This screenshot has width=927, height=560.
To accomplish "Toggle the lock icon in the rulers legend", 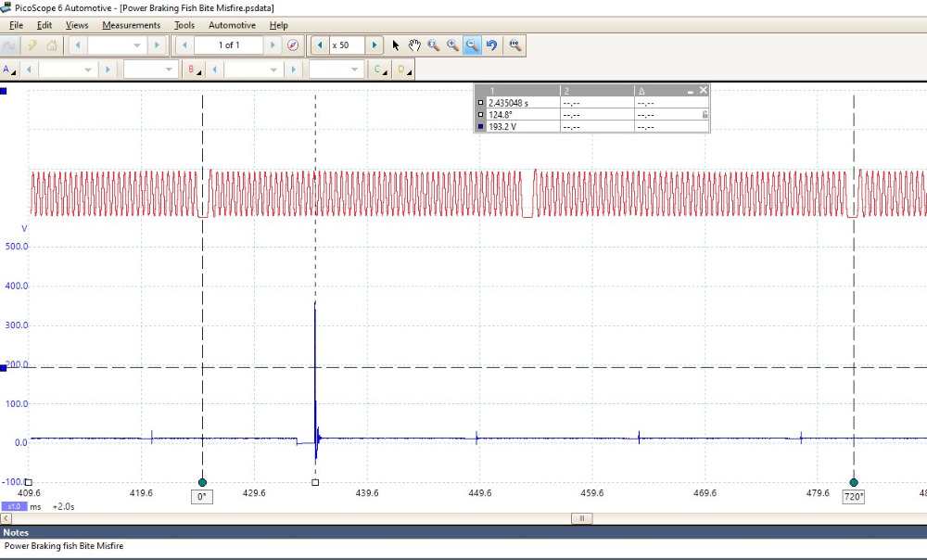I will point(705,114).
